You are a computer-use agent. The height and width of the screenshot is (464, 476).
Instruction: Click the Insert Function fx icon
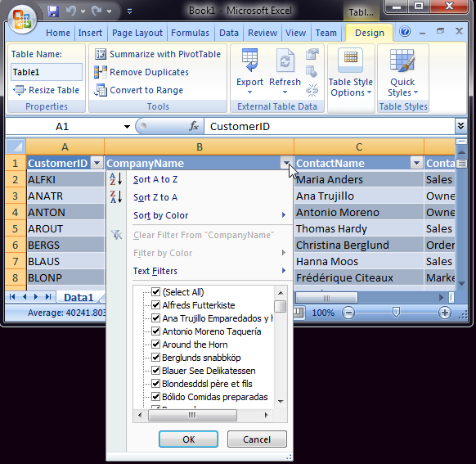(193, 126)
